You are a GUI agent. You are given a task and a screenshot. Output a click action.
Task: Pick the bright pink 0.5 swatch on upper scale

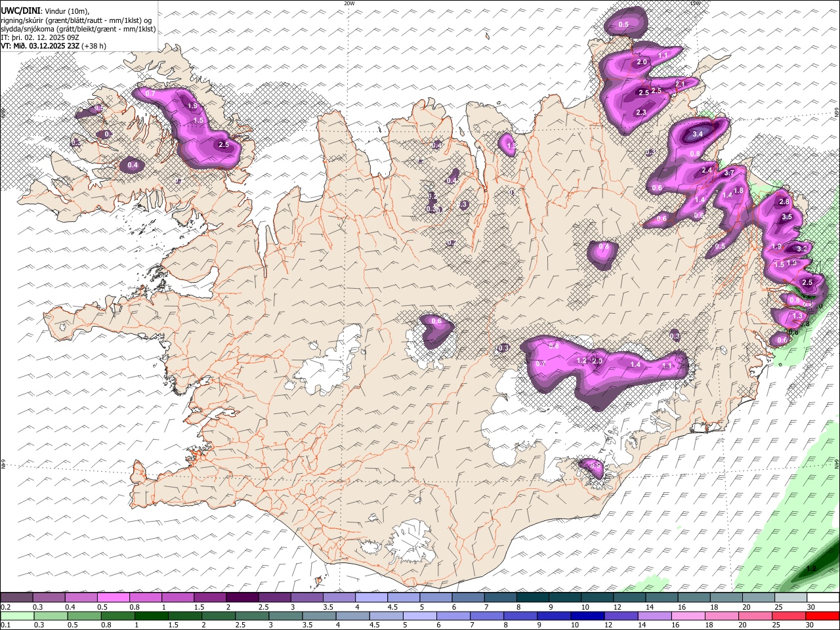tap(113, 598)
